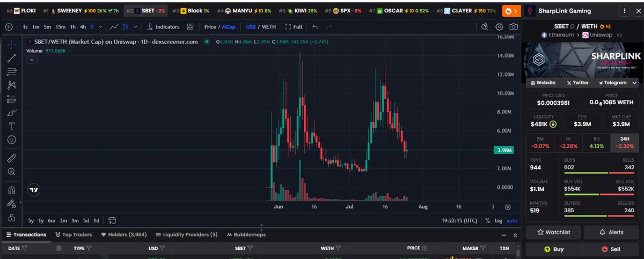Redo the last chart action
Viewport: 644px width, 259px height.
coord(329,27)
